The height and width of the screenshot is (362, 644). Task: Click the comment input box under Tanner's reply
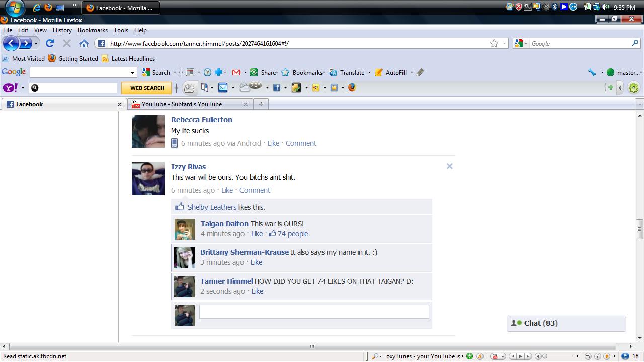[x=314, y=312]
